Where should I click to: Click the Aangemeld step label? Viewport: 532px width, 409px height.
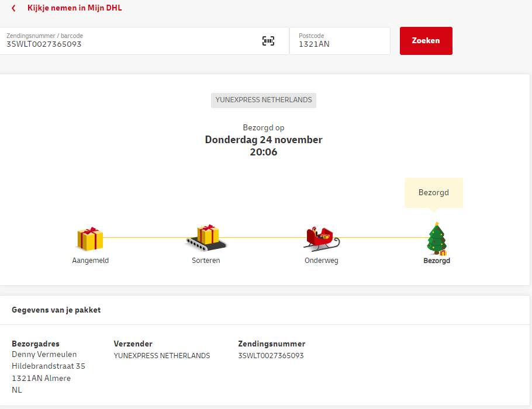click(x=90, y=261)
